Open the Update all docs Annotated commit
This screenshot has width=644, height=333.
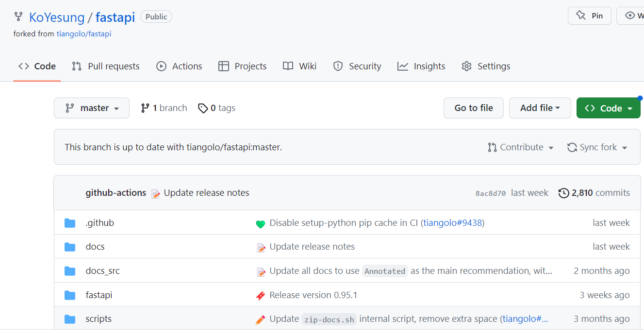(x=411, y=271)
